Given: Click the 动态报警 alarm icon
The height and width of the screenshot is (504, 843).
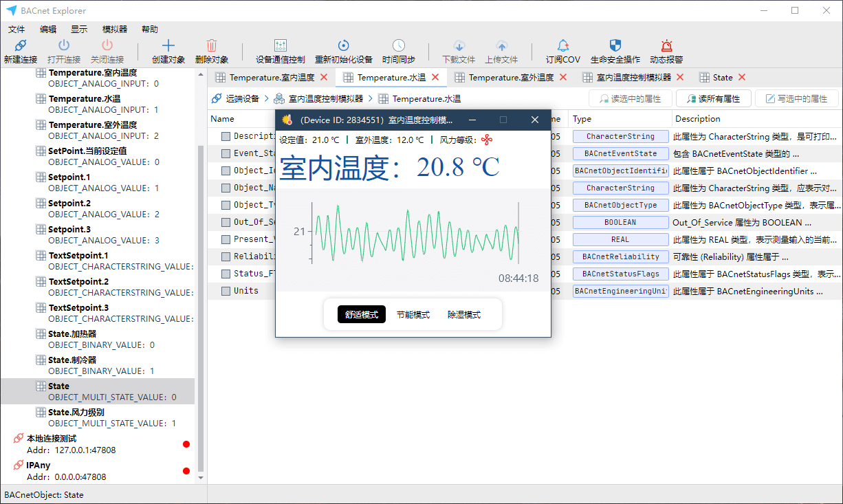Looking at the screenshot, I should point(666,46).
